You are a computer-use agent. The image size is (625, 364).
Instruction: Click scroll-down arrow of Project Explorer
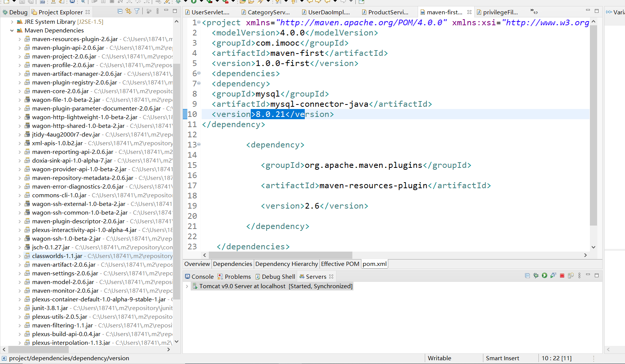[176, 342]
